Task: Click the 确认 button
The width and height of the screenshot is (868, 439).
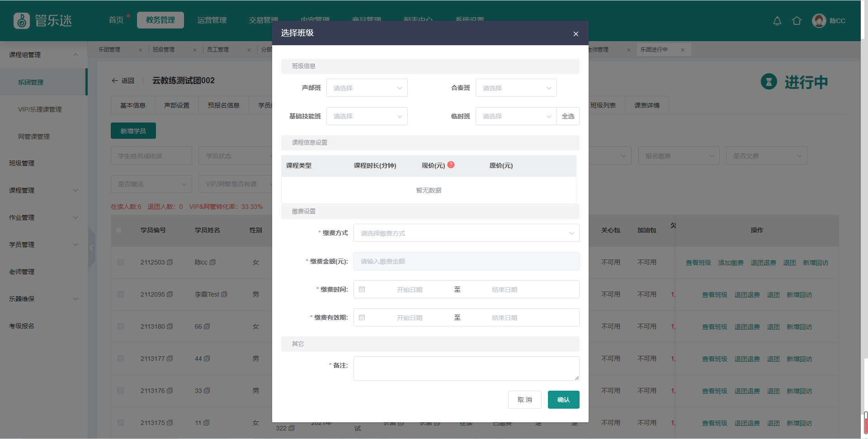Action: pos(563,400)
